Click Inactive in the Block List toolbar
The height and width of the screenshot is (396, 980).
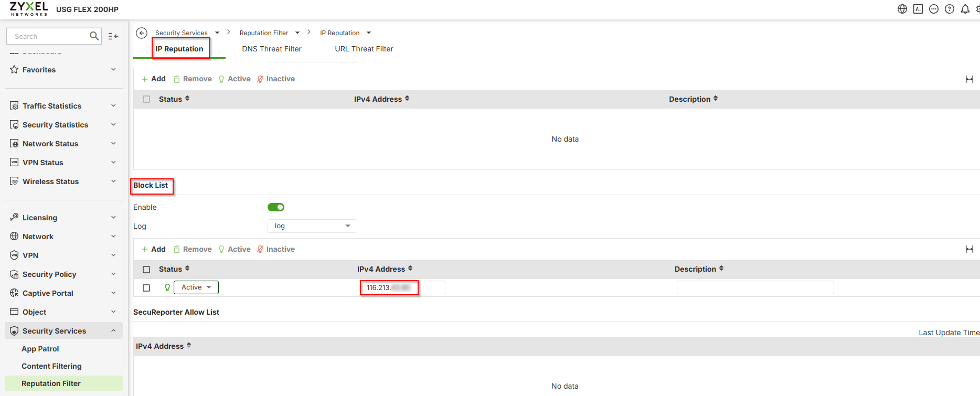[x=276, y=249]
